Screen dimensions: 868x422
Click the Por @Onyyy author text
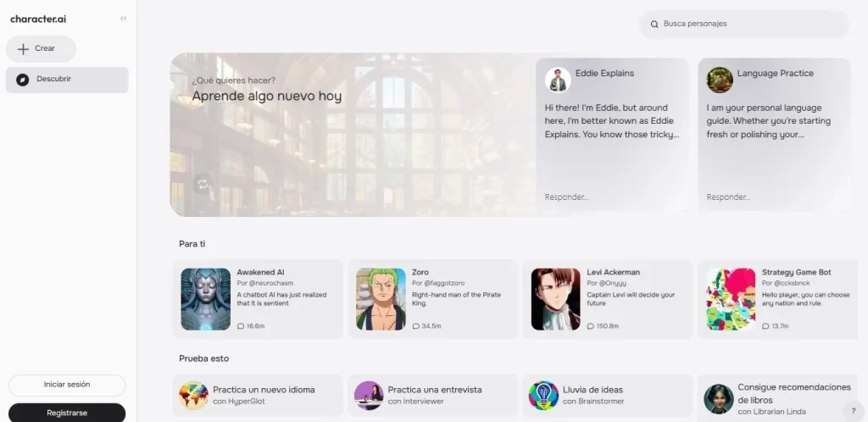click(x=607, y=283)
